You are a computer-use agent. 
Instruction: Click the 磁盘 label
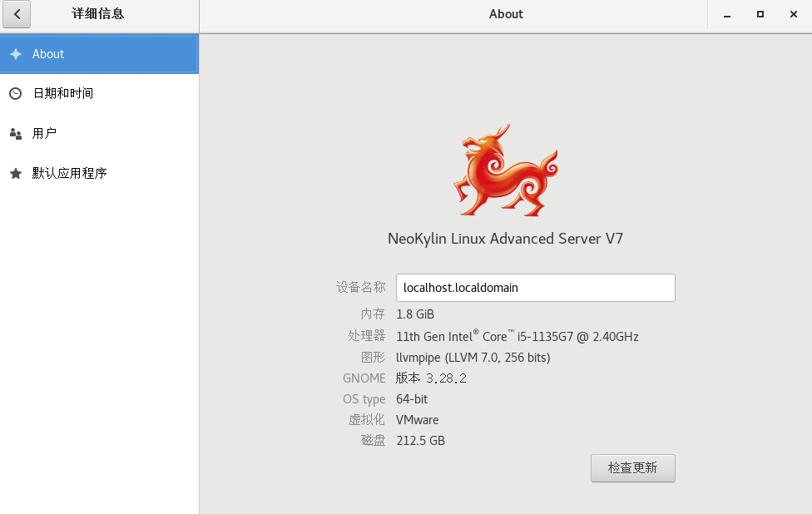[x=374, y=441]
